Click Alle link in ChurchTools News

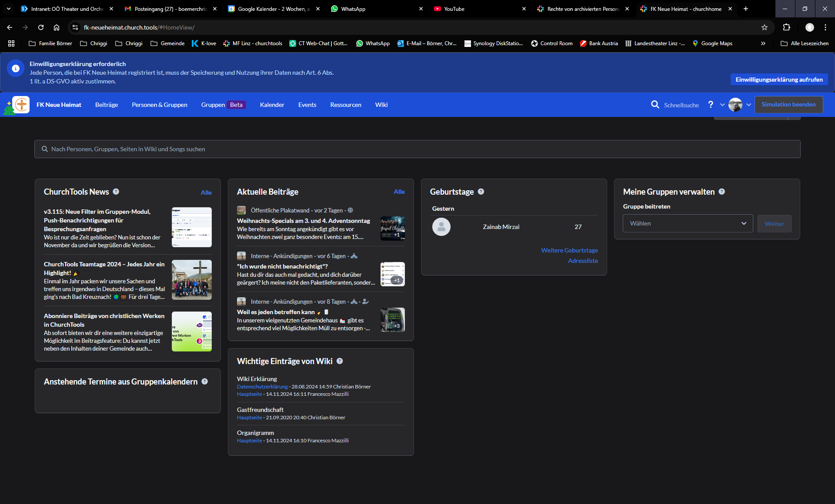click(206, 192)
